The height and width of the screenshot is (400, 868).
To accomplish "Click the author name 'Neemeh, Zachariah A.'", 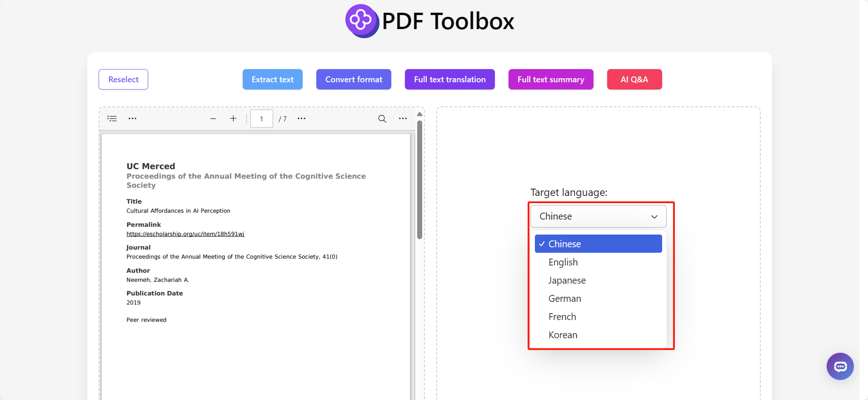I will pos(158,280).
